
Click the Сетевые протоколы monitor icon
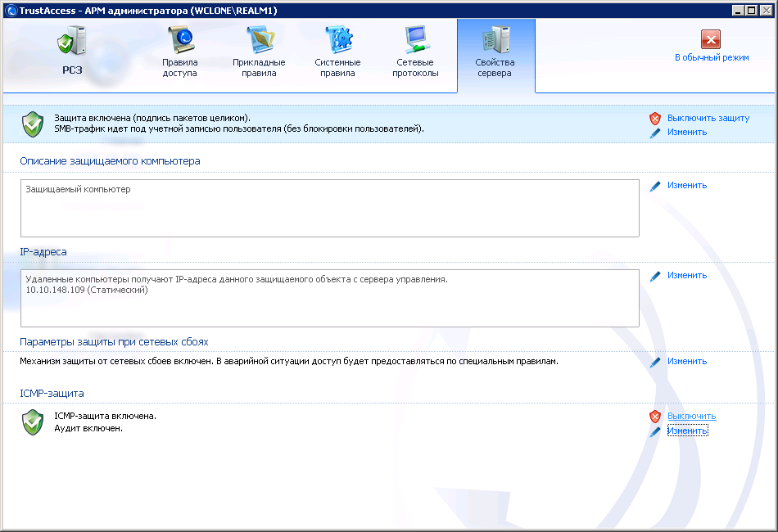click(416, 39)
